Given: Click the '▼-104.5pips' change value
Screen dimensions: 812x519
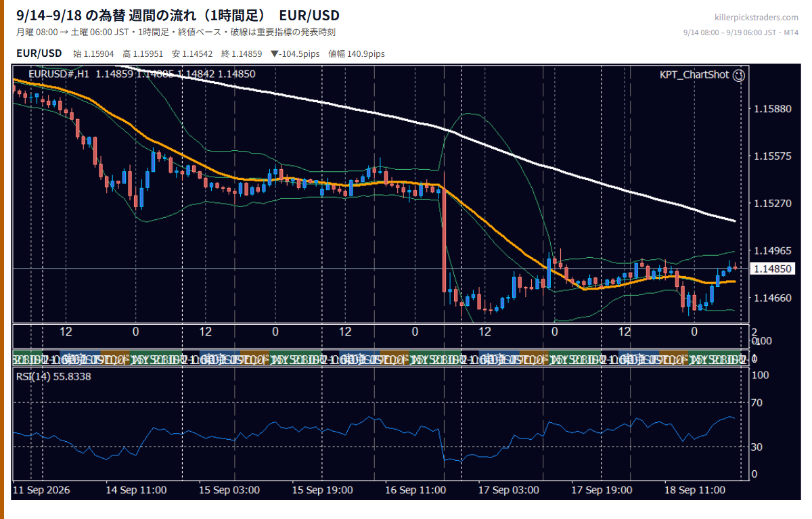Looking at the screenshot, I should coord(295,54).
